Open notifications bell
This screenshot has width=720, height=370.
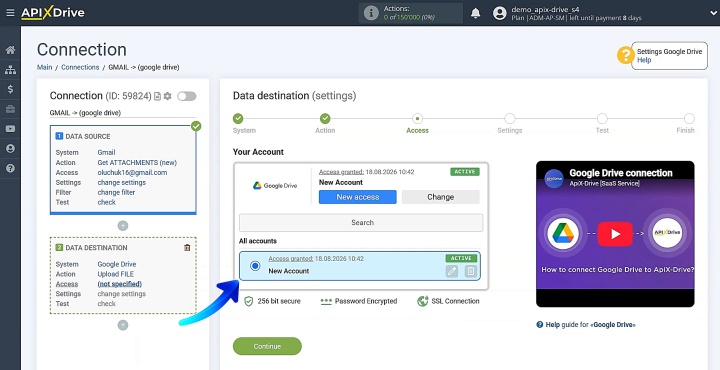pyautogui.click(x=476, y=13)
